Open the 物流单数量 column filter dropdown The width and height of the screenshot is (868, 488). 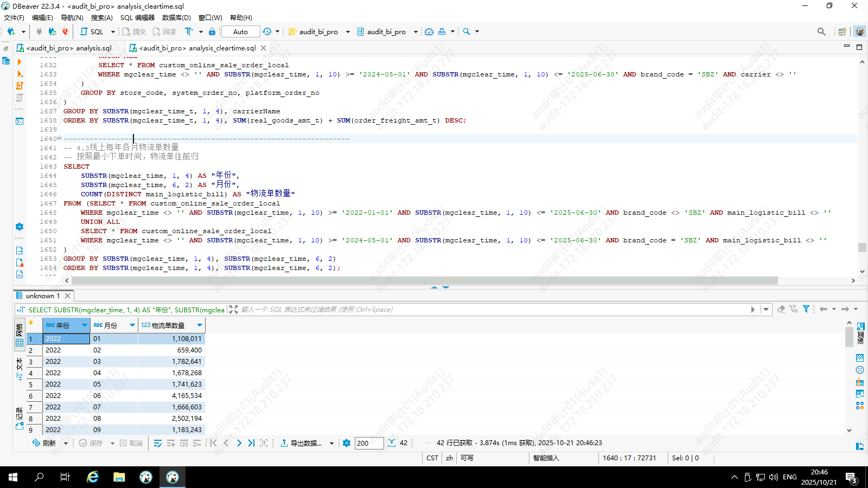click(x=200, y=325)
